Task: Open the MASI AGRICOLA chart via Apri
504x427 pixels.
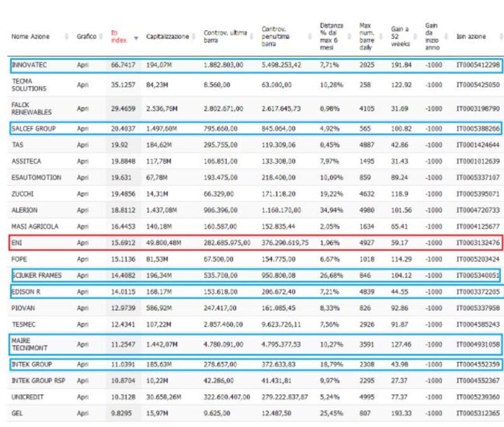Action: (x=83, y=226)
